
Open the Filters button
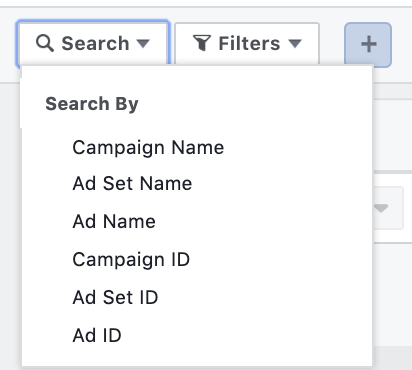[x=247, y=43]
